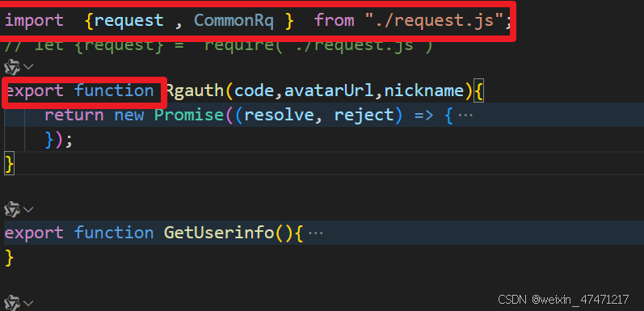Click the closing }); of the Promise
Screen dimensions: 644x311
pos(59,141)
